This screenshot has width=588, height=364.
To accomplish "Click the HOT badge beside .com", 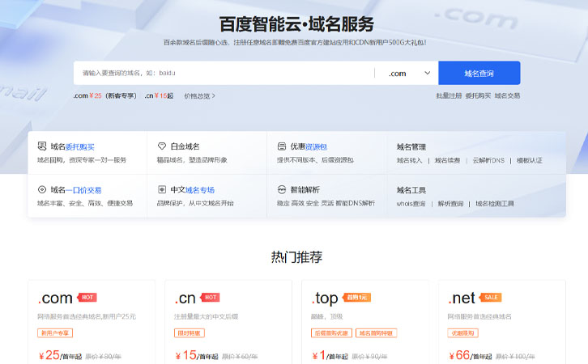I will click(x=87, y=298).
